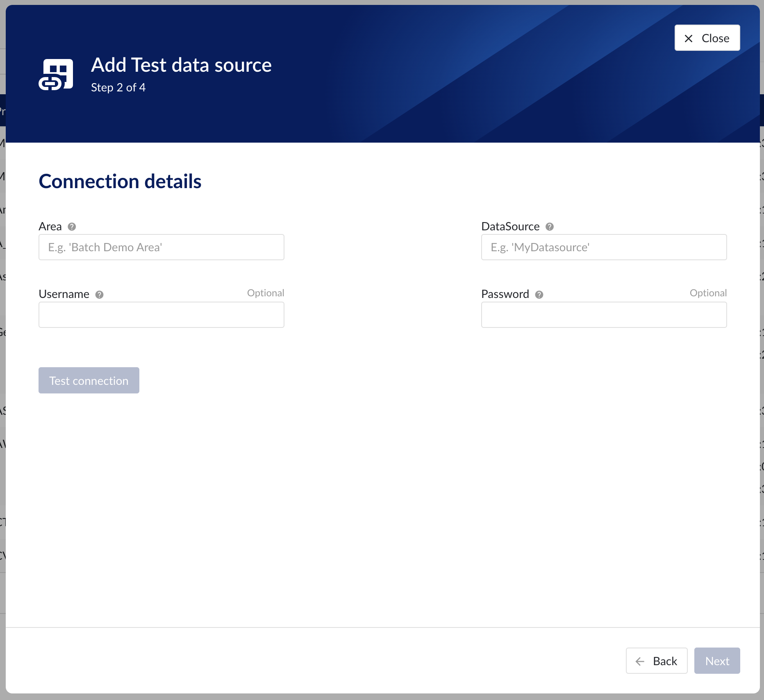
Task: Click the 'Connection details' heading
Action: pyautogui.click(x=120, y=181)
